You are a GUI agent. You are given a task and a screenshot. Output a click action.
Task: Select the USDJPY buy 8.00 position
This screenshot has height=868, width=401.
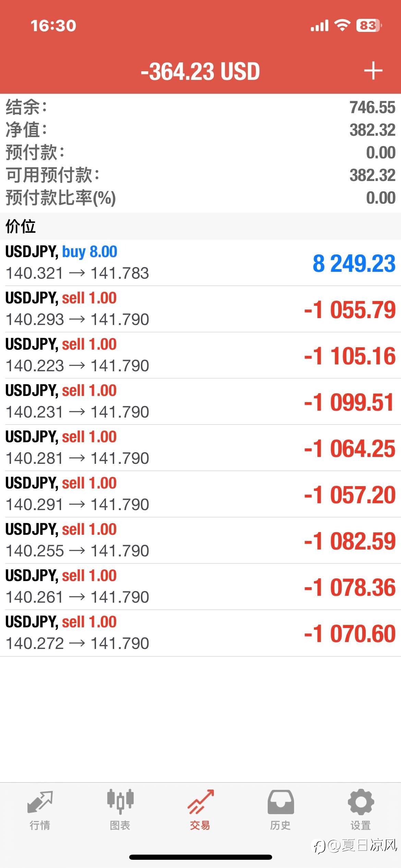point(200,263)
